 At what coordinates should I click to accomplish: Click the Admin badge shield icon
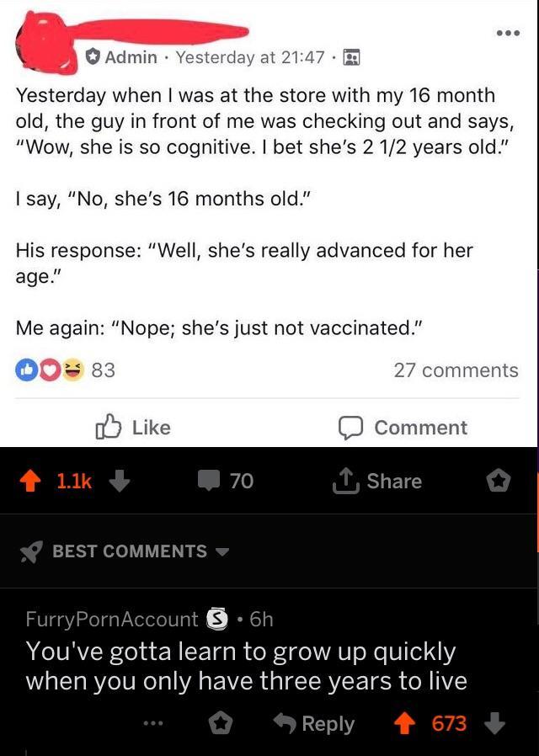tap(93, 57)
